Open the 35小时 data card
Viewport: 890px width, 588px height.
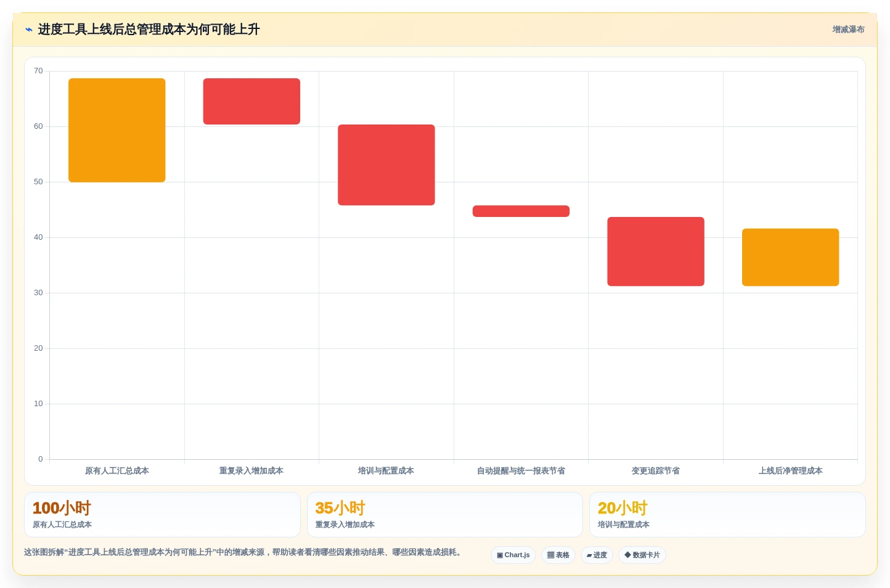[445, 515]
